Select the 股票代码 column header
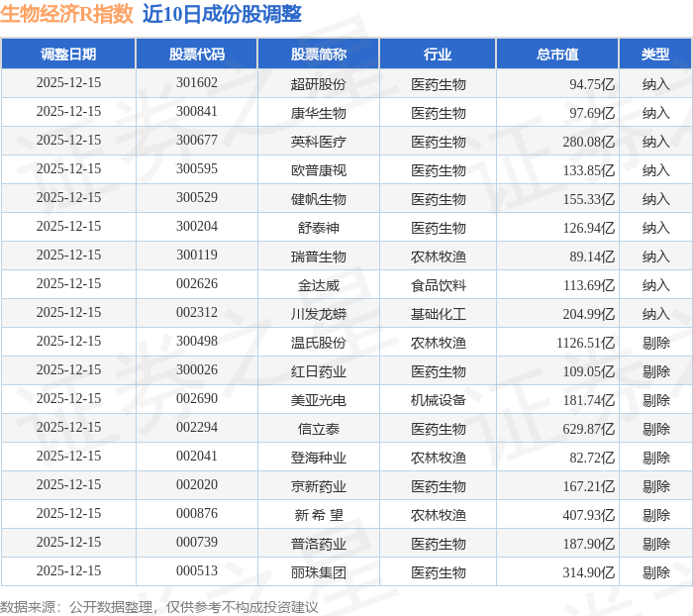This screenshot has width=693, height=616. pyautogui.click(x=197, y=53)
